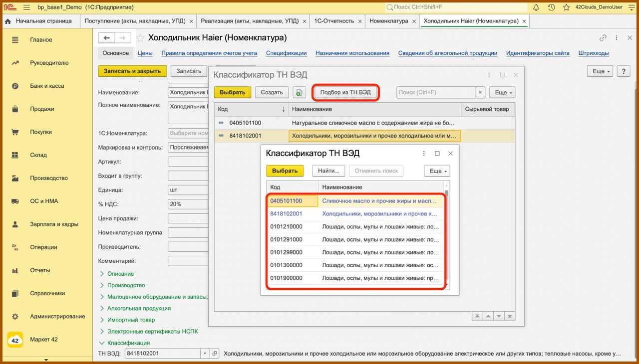
Task: Open the Справочники icon
Action: 15,293
